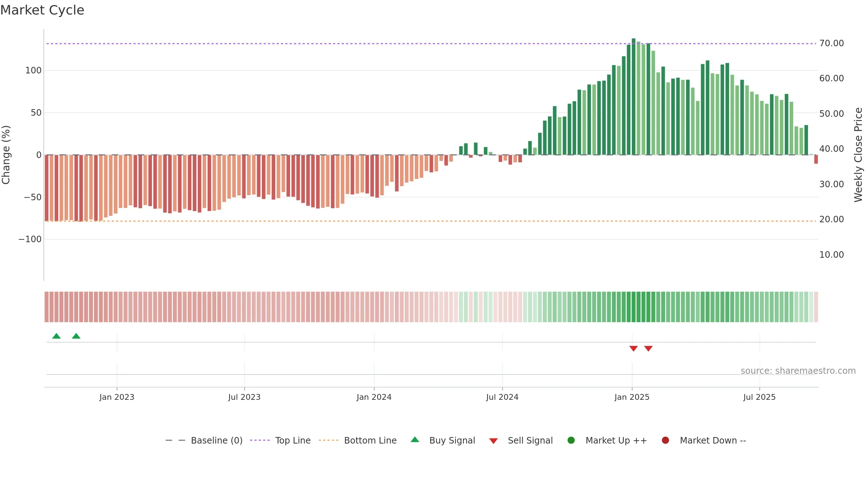Image resolution: width=868 pixels, height=488 pixels.
Task: Click the Buy Signal legend label
Action: click(x=452, y=440)
